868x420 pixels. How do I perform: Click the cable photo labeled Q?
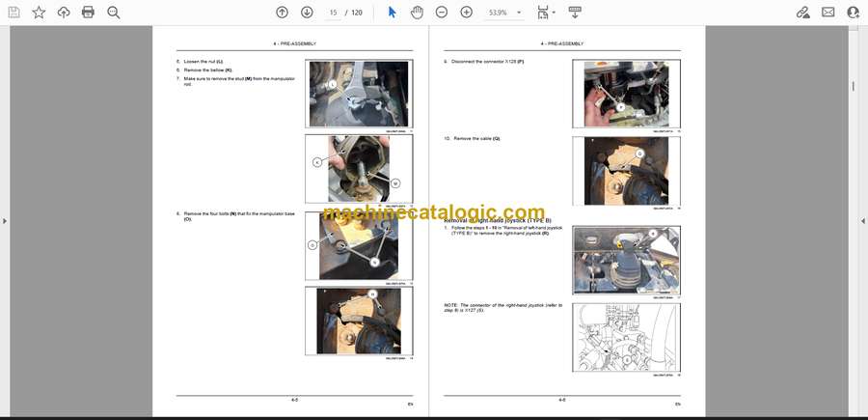626,171
